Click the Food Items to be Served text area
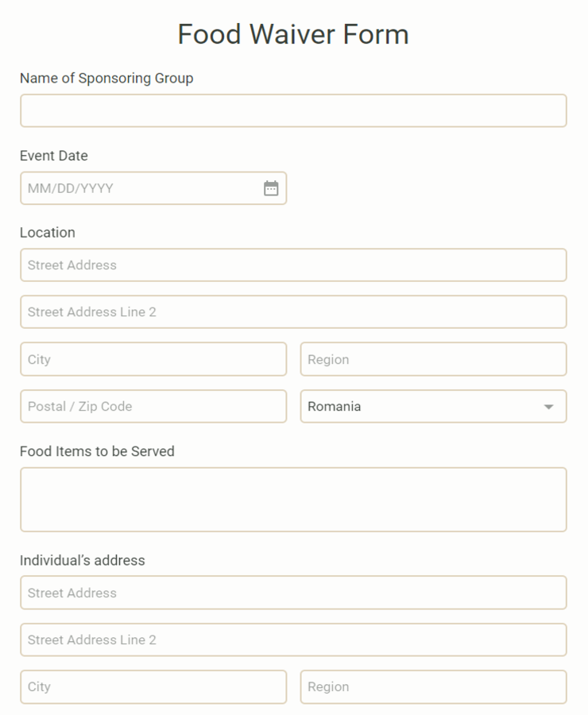The image size is (588, 715). click(293, 500)
